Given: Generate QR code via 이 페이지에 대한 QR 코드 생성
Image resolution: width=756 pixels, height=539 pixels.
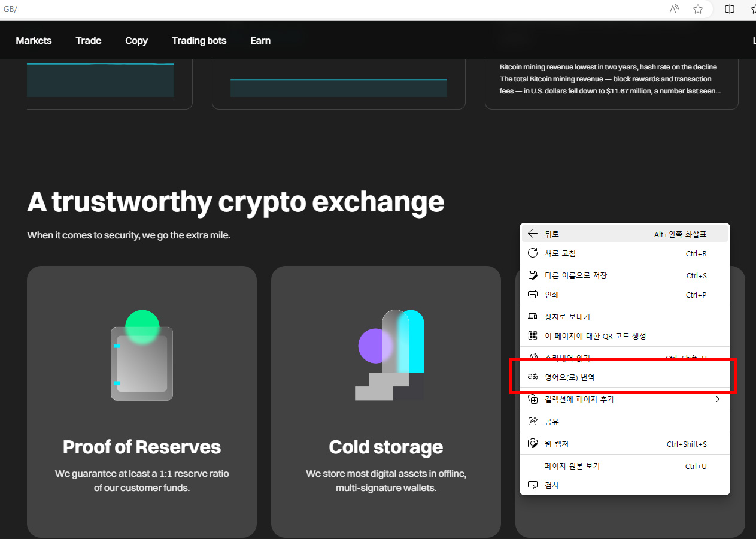Looking at the screenshot, I should click(x=625, y=336).
